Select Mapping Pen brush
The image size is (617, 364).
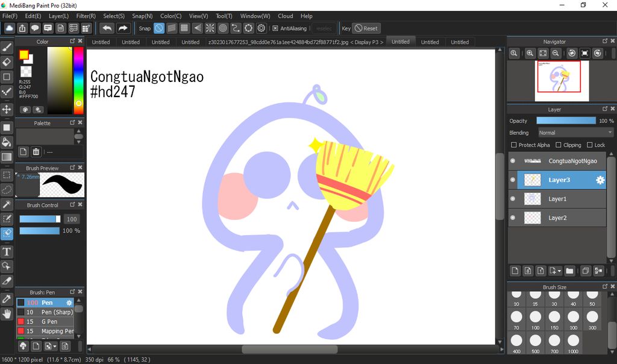(45, 331)
